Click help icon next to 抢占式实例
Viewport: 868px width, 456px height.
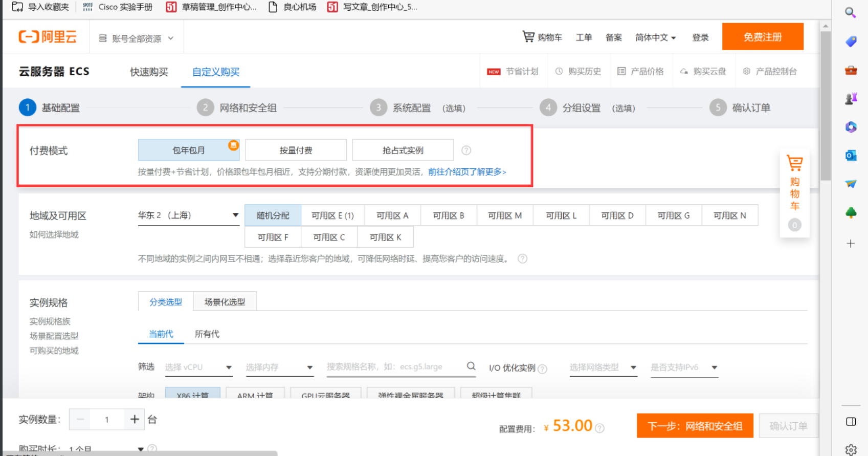click(466, 150)
